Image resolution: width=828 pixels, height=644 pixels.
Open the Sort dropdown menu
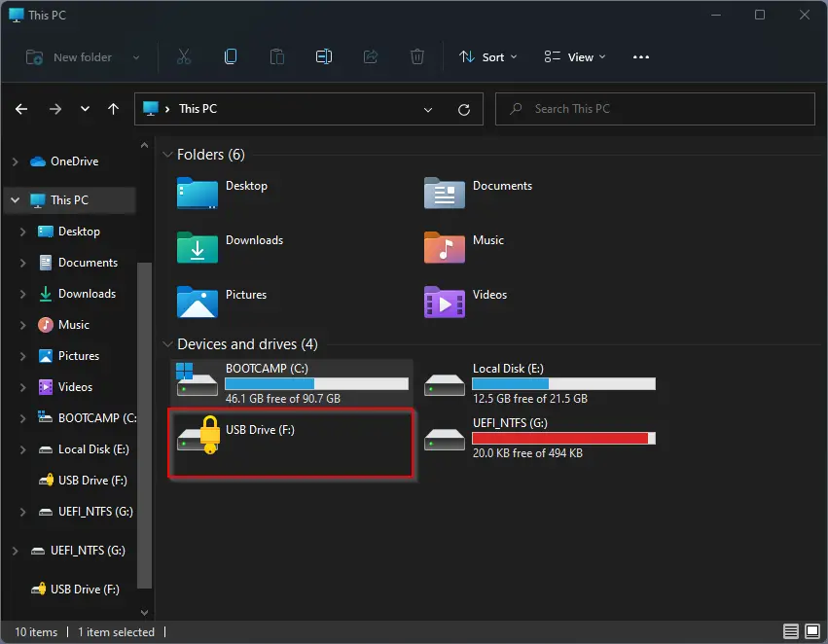487,57
